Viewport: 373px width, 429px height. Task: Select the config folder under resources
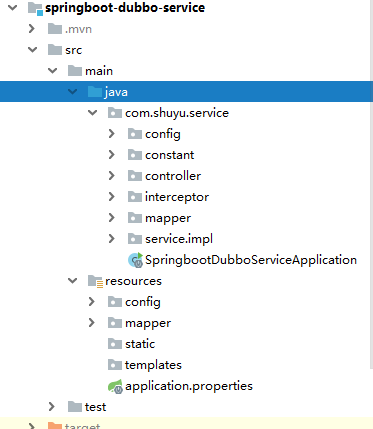(x=143, y=302)
